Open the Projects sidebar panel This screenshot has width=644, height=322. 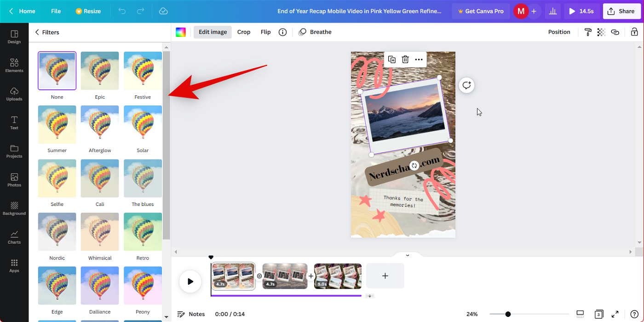[14, 151]
